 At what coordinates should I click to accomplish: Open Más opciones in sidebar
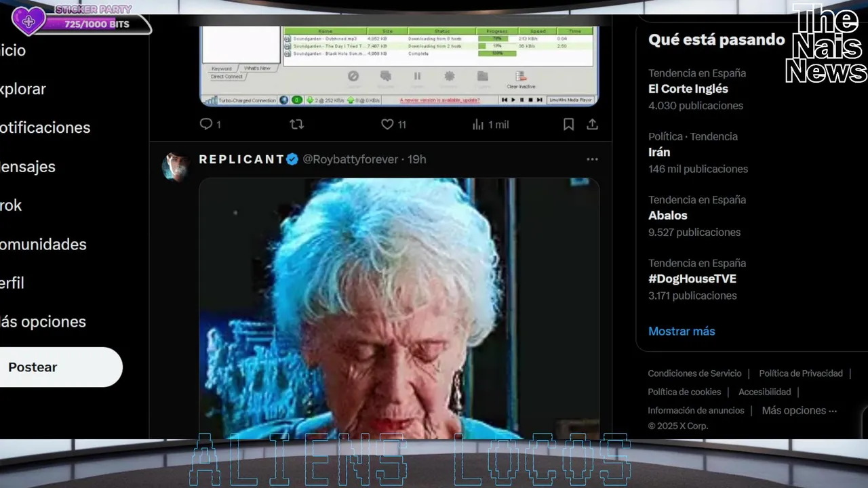pos(43,321)
